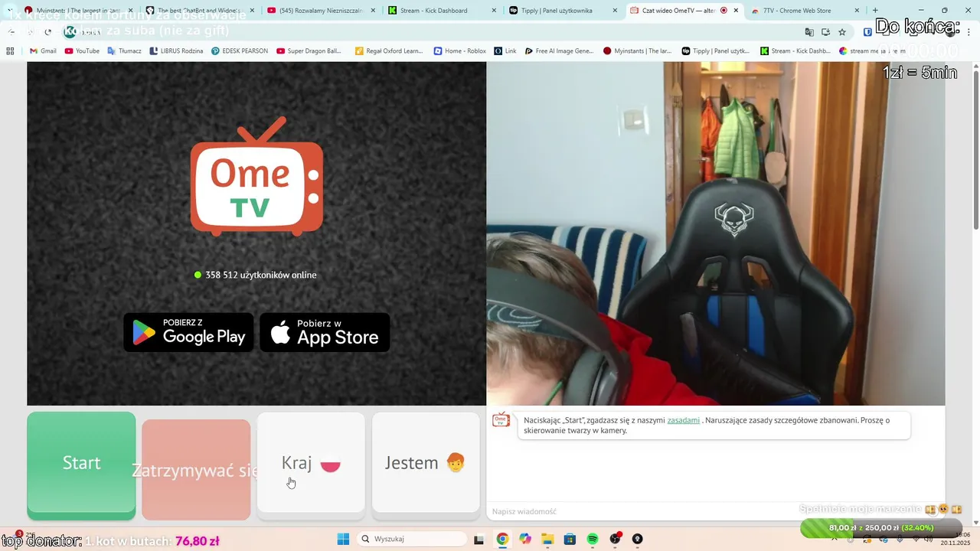Click the translate page icon in address bar

[809, 32]
